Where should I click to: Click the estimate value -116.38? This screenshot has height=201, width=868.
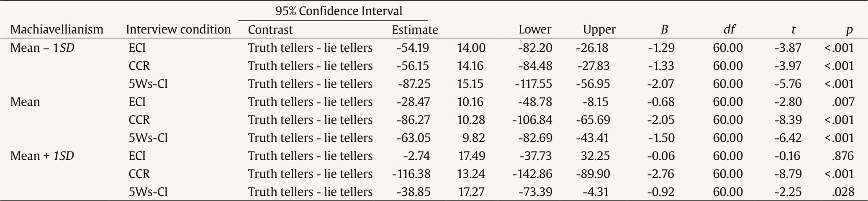pos(411,174)
